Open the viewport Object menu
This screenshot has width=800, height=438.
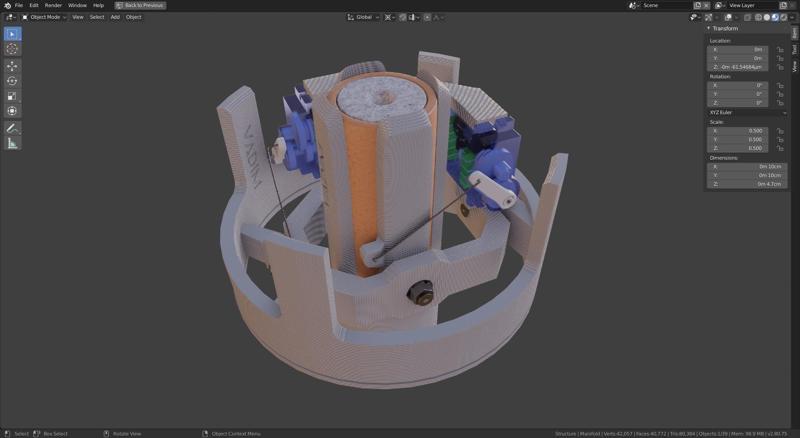click(x=134, y=17)
